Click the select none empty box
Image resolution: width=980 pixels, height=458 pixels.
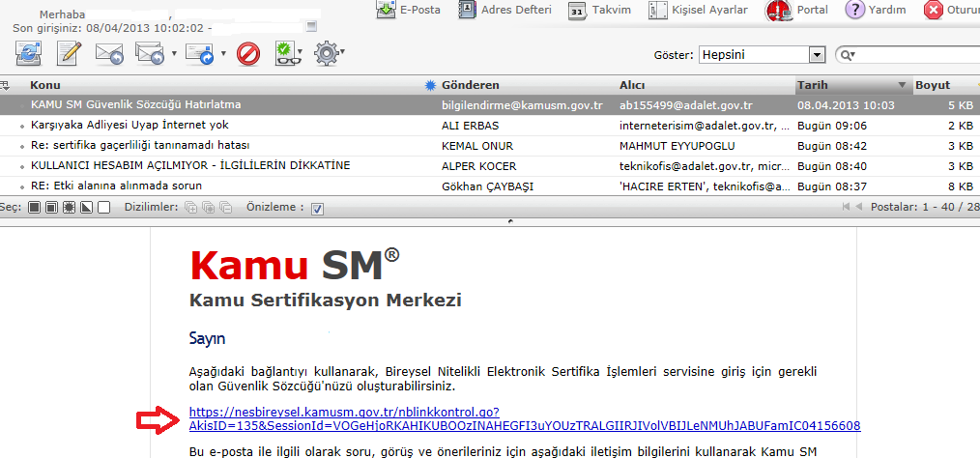(104, 207)
